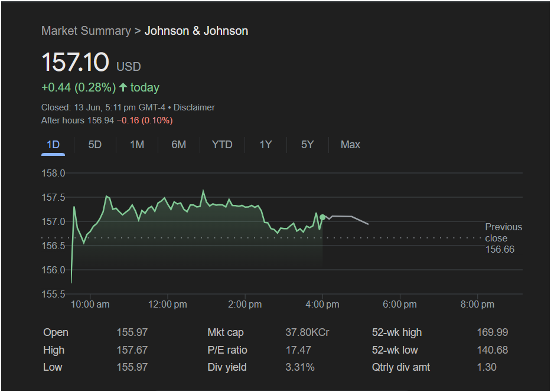This screenshot has width=551, height=392.
Task: Click the 8:00 pm axis label
Action: [478, 304]
